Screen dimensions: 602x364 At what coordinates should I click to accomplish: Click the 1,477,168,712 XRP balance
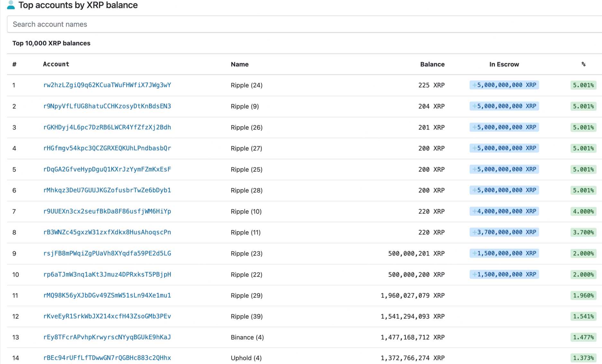[413, 337]
